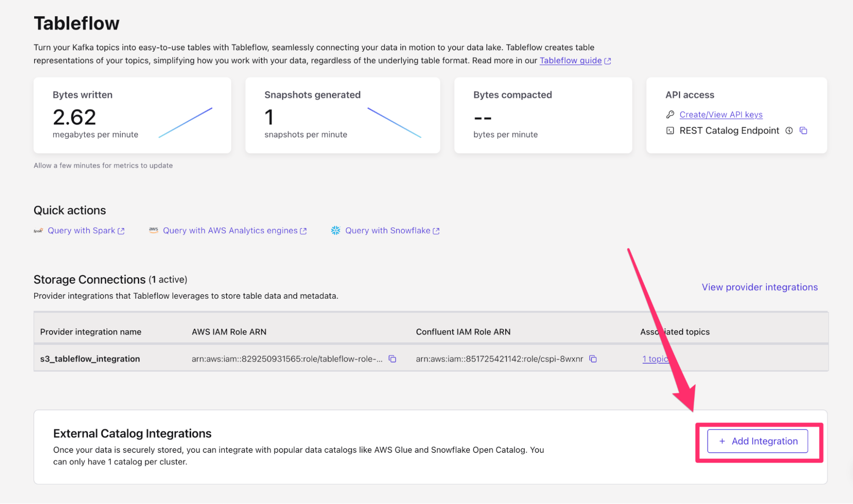The height and width of the screenshot is (504, 853).
Task: Open Query with Spark link
Action: click(82, 230)
